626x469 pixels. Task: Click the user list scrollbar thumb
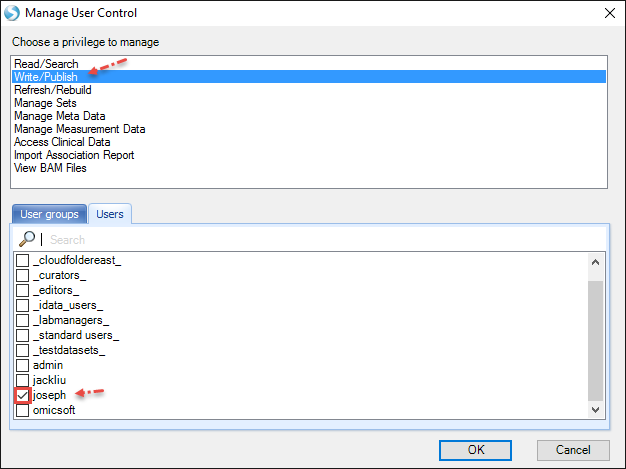click(595, 340)
